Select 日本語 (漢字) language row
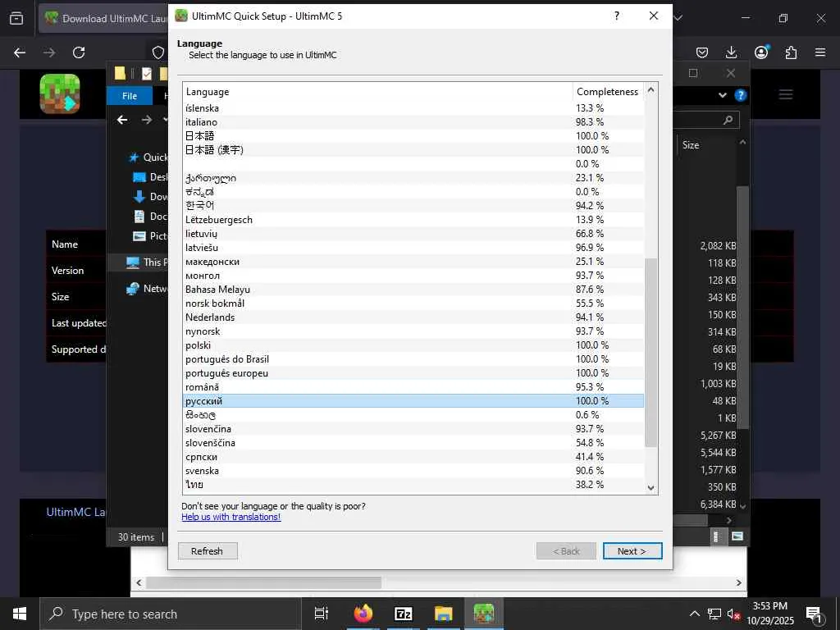The width and height of the screenshot is (840, 630). 413,150
